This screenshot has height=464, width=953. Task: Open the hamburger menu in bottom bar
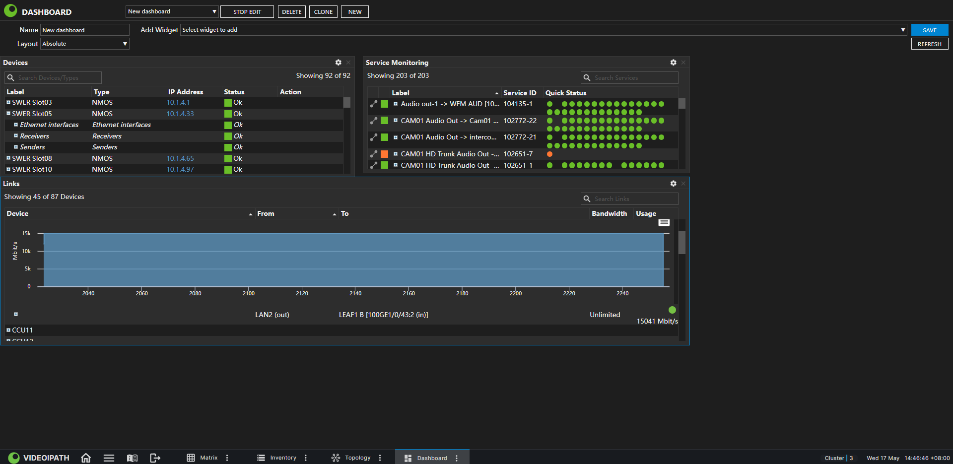pyautogui.click(x=109, y=457)
